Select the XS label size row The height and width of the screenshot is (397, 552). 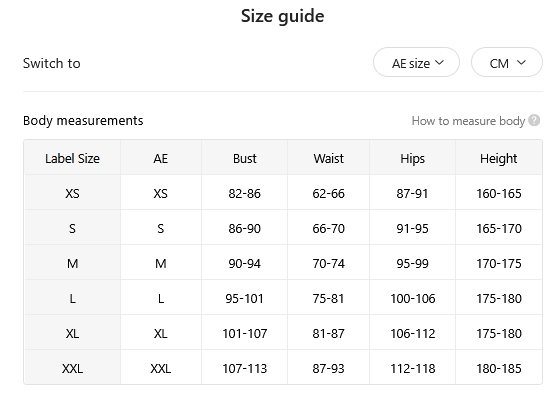(283, 193)
